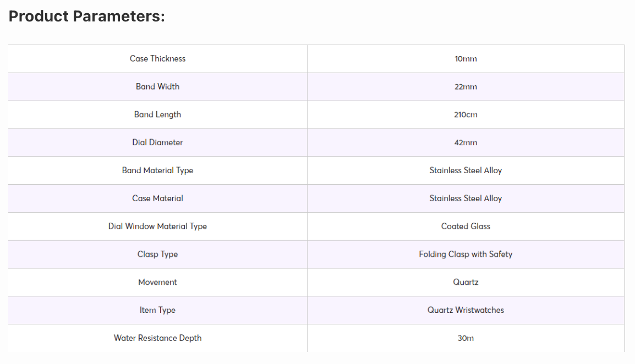
Task: Select the Clasp Type label
Action: [x=157, y=254]
